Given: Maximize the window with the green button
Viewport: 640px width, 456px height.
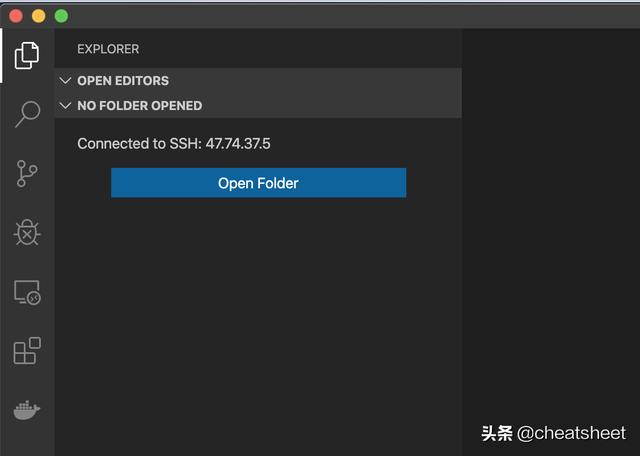Looking at the screenshot, I should [62, 16].
